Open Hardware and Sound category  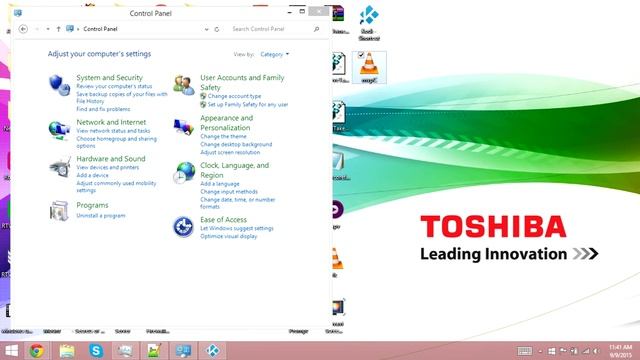coord(111,159)
